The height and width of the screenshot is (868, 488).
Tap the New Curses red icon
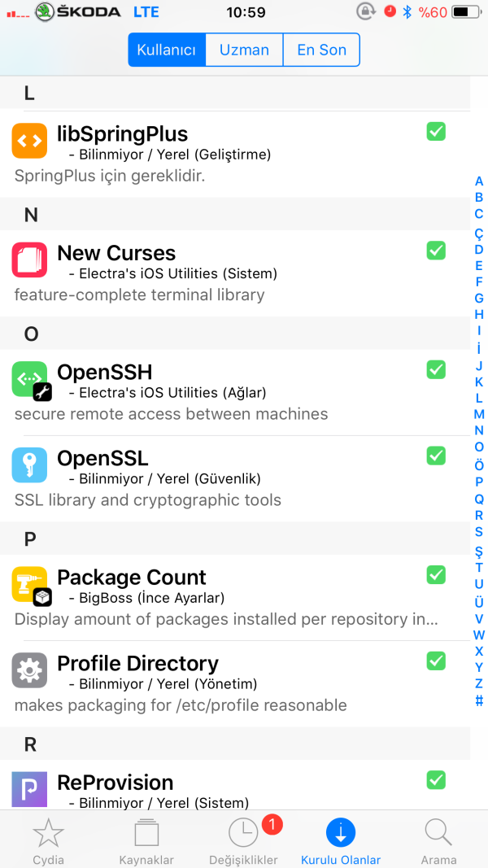point(29,260)
